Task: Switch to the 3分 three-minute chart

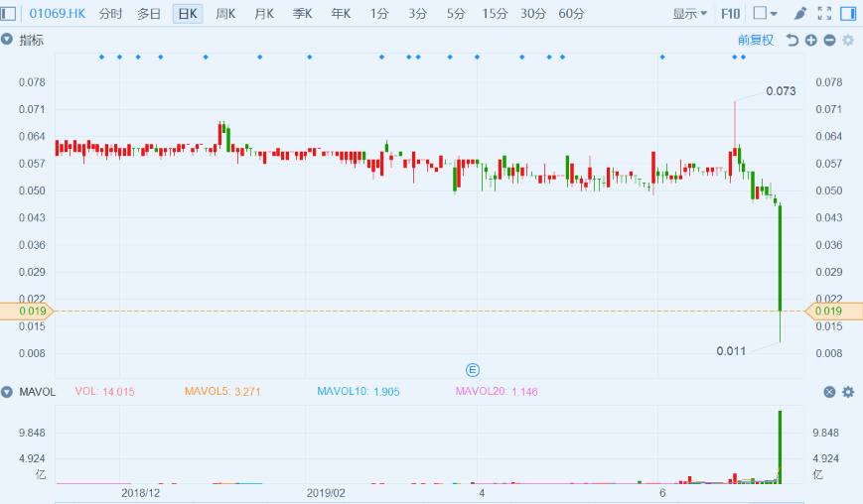Action: coord(418,13)
